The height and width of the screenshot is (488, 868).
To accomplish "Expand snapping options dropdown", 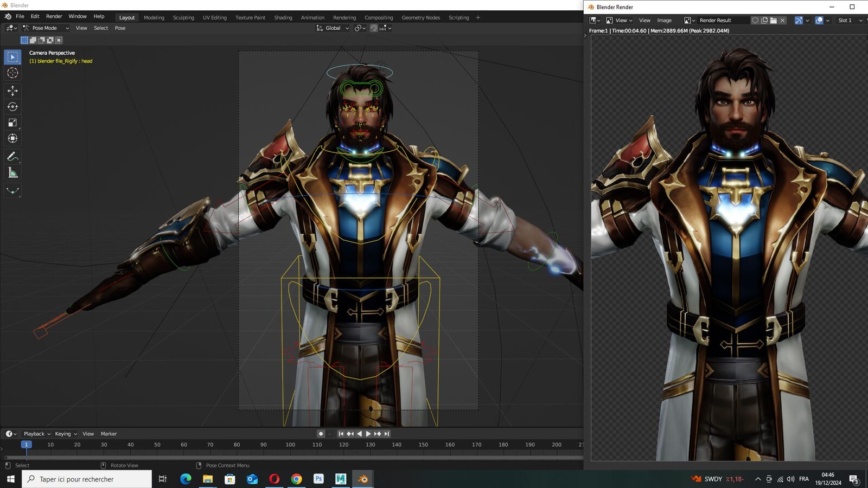I will tap(386, 28).
